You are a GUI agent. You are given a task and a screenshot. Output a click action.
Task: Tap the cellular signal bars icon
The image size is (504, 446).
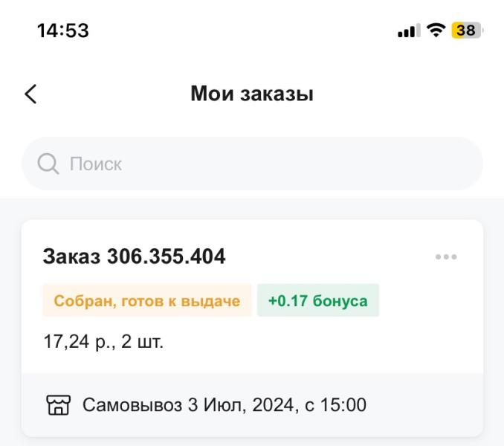(409, 30)
